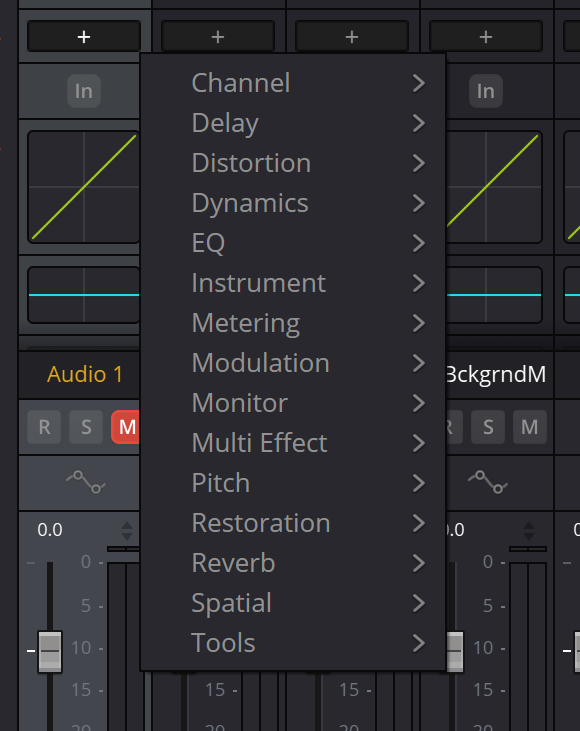Open Audio 1 dynamics graph
This screenshot has width=580, height=731.
pyautogui.click(x=84, y=187)
